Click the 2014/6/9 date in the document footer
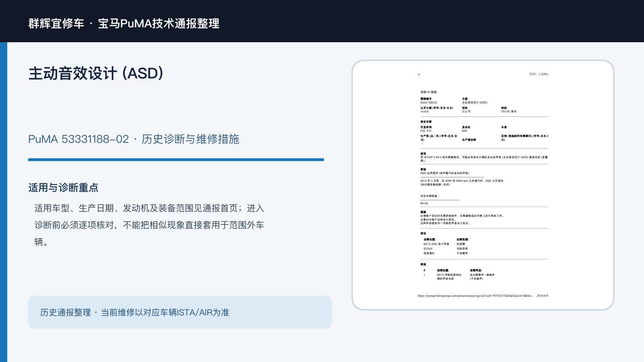The image size is (644, 362). click(542, 296)
